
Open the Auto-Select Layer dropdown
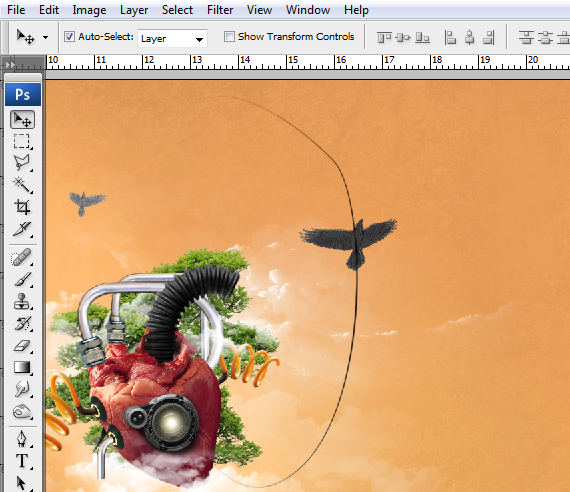point(172,39)
